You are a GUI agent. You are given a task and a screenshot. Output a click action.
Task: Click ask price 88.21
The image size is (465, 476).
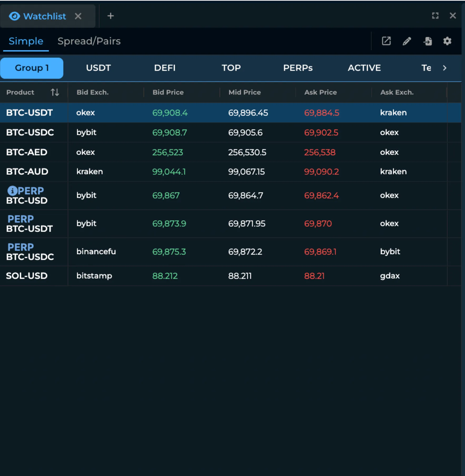tap(314, 276)
